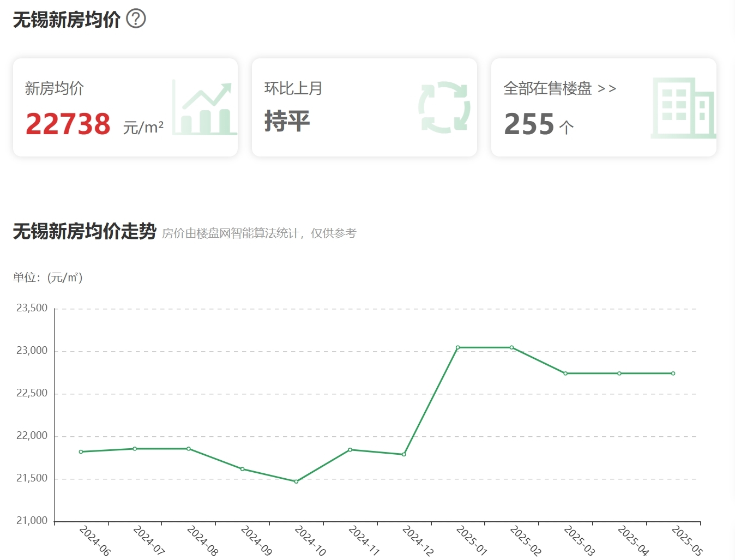Viewport: 735px width, 560px height.
Task: Click the building icon in 全部在售楼盘 card
Action: (683, 108)
